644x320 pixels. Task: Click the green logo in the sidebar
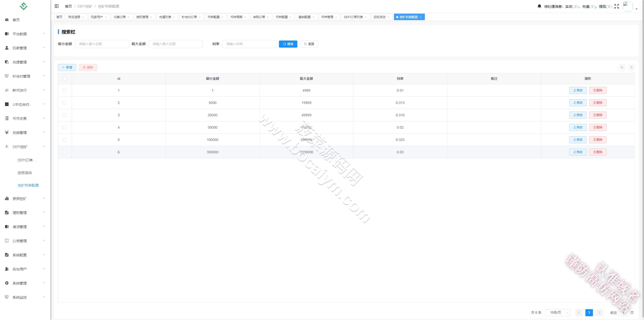click(24, 6)
